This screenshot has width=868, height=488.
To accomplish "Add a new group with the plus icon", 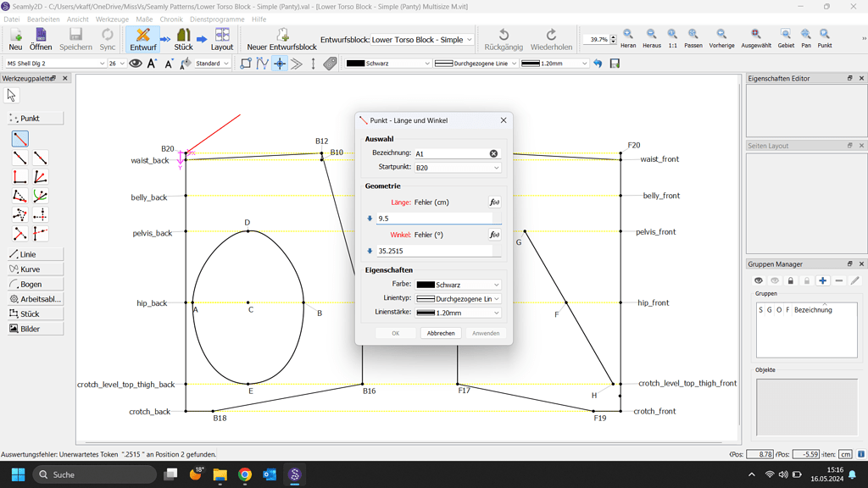I will (x=823, y=280).
